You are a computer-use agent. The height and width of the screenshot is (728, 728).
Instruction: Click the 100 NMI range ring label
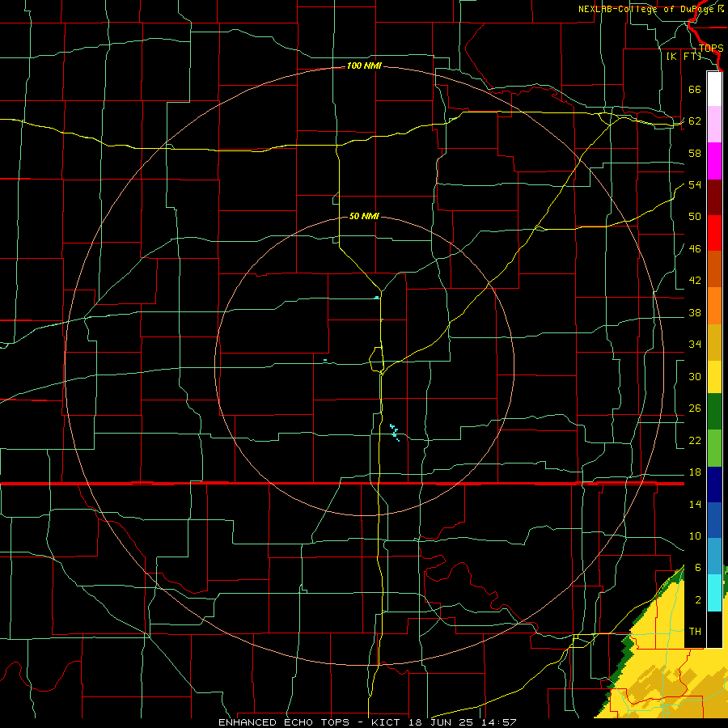click(x=364, y=66)
